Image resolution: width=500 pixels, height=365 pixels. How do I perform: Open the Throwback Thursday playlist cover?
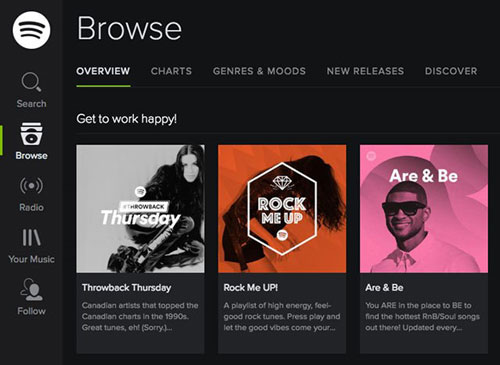140,209
